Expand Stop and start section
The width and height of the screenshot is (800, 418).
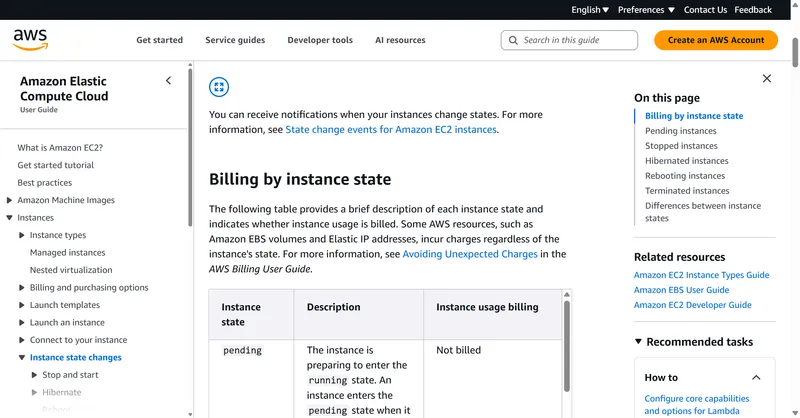click(34, 375)
